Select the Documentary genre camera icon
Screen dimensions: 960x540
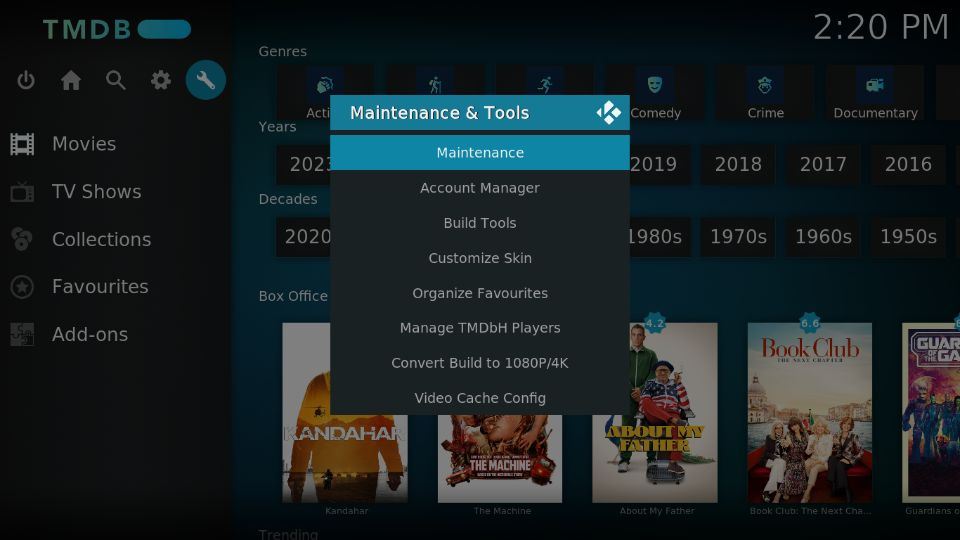pyautogui.click(x=874, y=84)
